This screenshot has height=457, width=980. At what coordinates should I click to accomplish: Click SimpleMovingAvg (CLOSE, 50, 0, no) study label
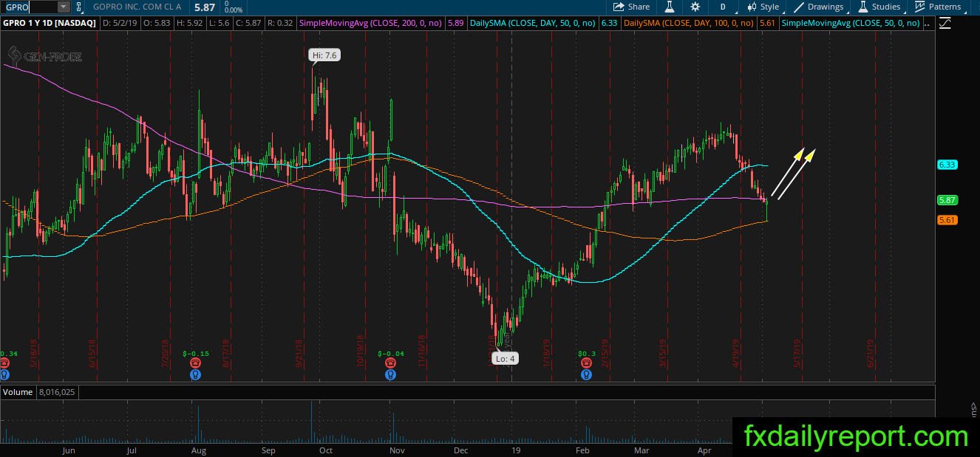(851, 24)
